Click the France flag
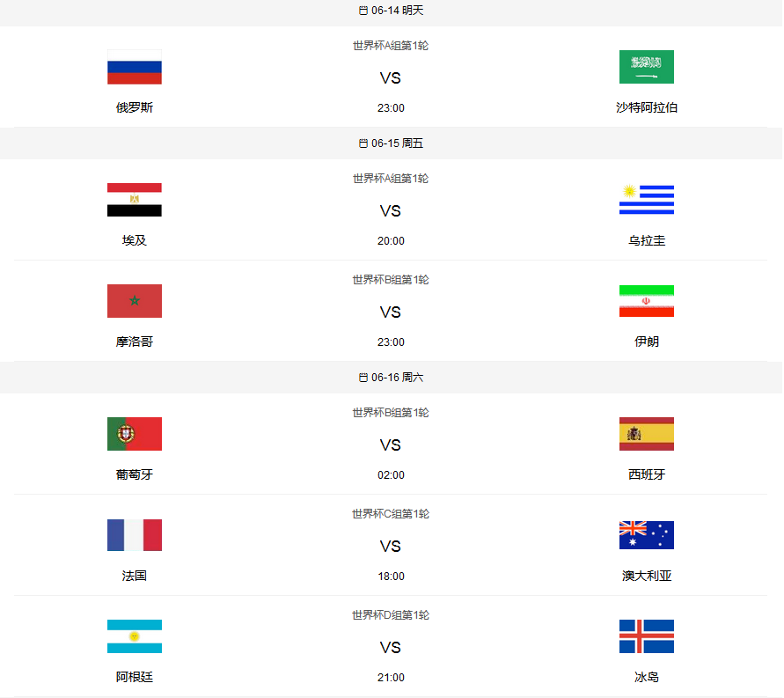 point(135,535)
